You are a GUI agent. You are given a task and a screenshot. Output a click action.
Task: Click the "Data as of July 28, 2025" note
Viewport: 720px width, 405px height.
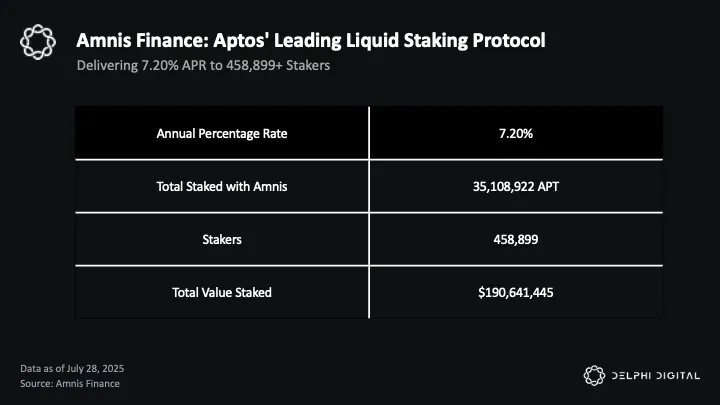tap(72, 368)
